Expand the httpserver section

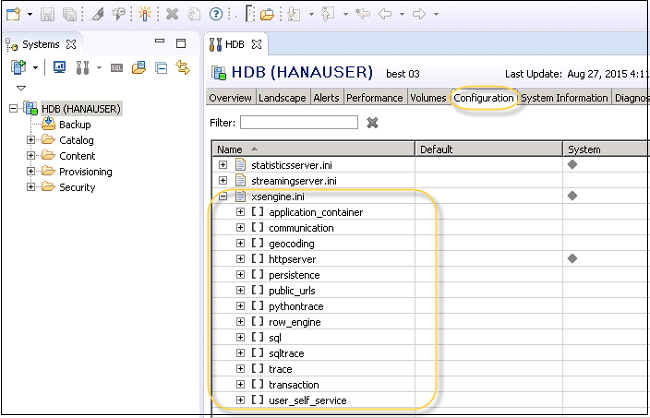(240, 259)
